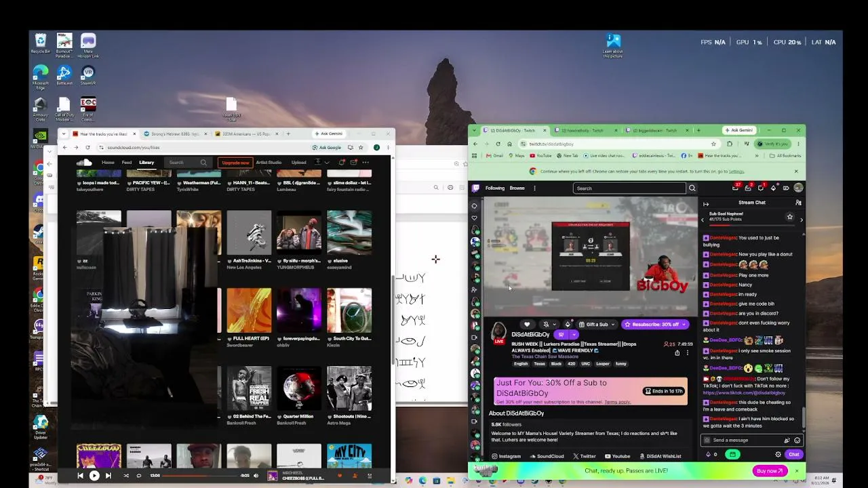Bookmark the SoundCloud page with star icon
The width and height of the screenshot is (868, 488).
[x=361, y=147]
